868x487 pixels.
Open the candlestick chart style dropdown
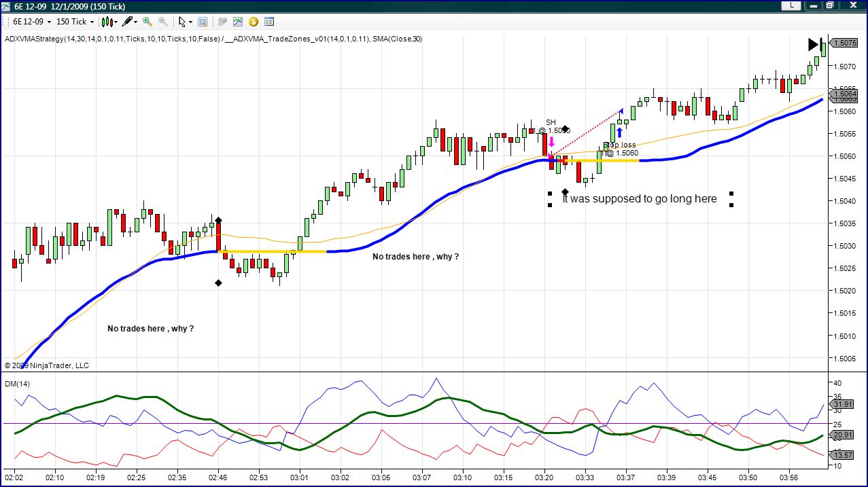pos(109,22)
